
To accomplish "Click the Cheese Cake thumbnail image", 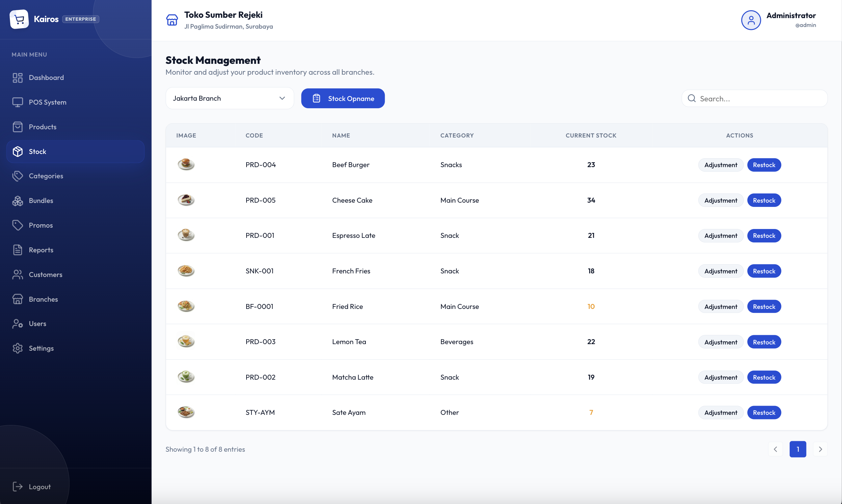I will point(186,200).
